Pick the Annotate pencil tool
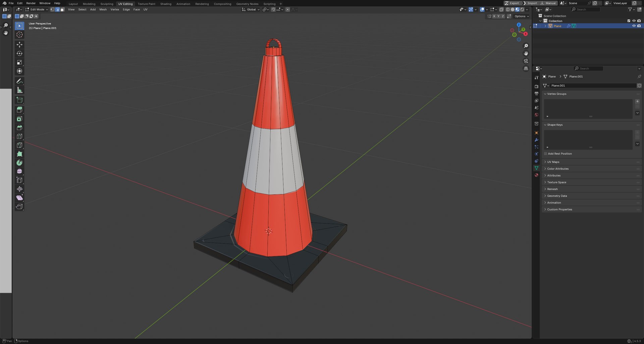The width and height of the screenshot is (644, 344). 19,81
